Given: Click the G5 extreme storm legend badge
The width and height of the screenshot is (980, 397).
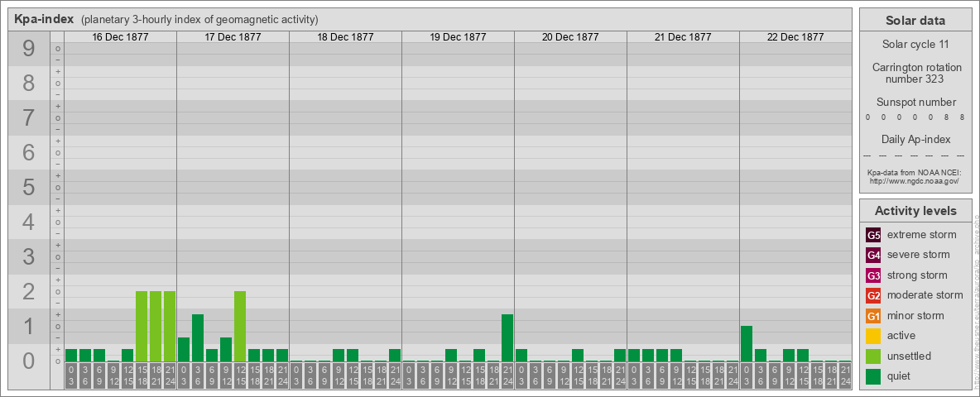Looking at the screenshot, I should point(873,236).
